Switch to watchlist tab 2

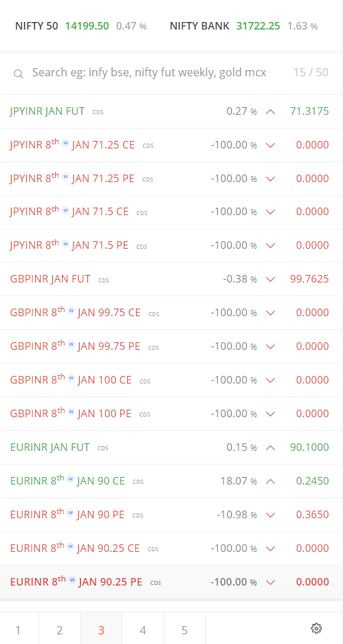pyautogui.click(x=60, y=630)
